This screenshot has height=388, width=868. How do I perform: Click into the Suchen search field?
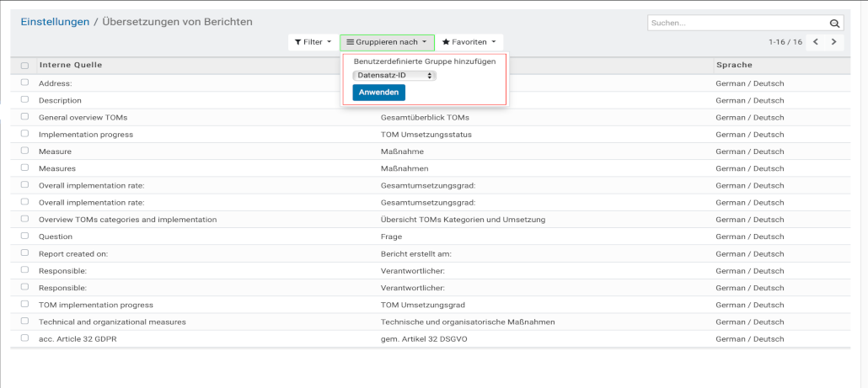click(x=737, y=24)
